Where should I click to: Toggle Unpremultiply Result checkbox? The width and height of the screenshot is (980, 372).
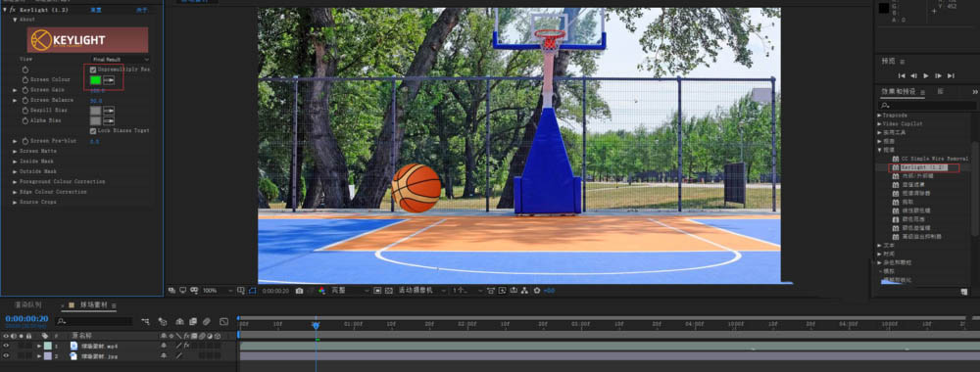(x=93, y=70)
